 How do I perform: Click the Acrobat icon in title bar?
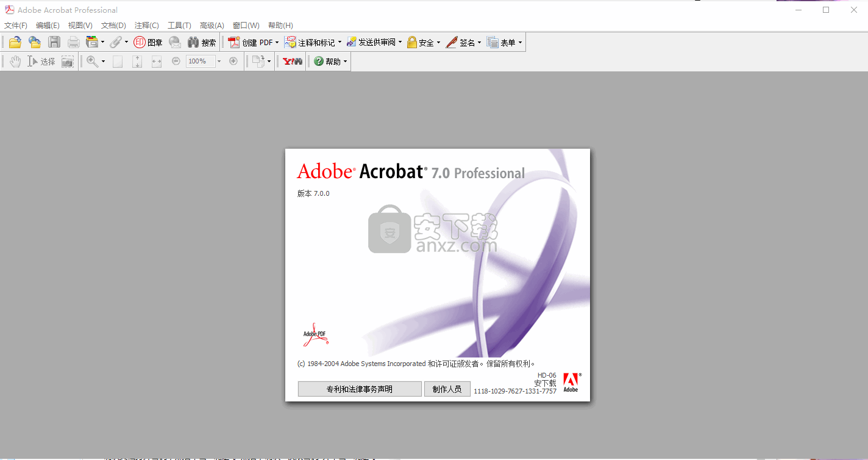10,10
